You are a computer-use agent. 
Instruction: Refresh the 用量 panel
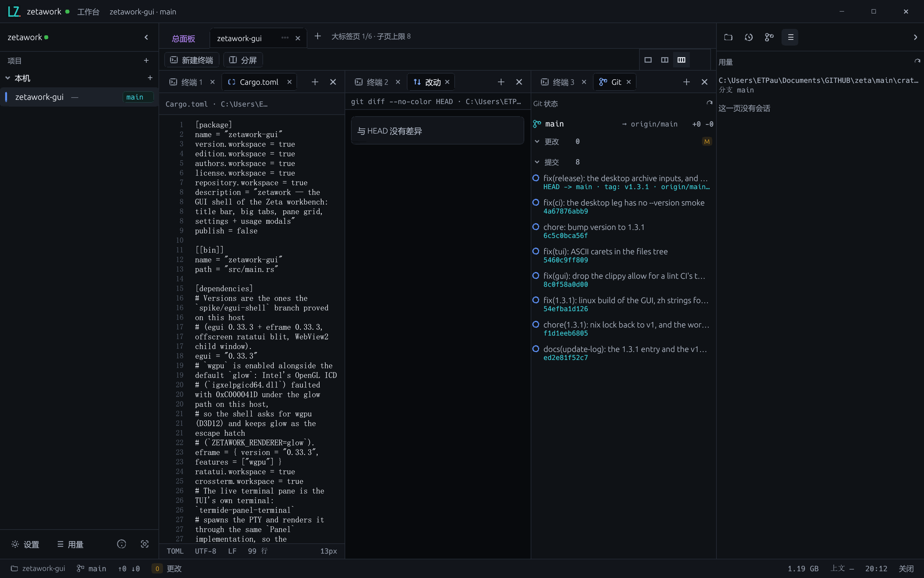(x=917, y=61)
